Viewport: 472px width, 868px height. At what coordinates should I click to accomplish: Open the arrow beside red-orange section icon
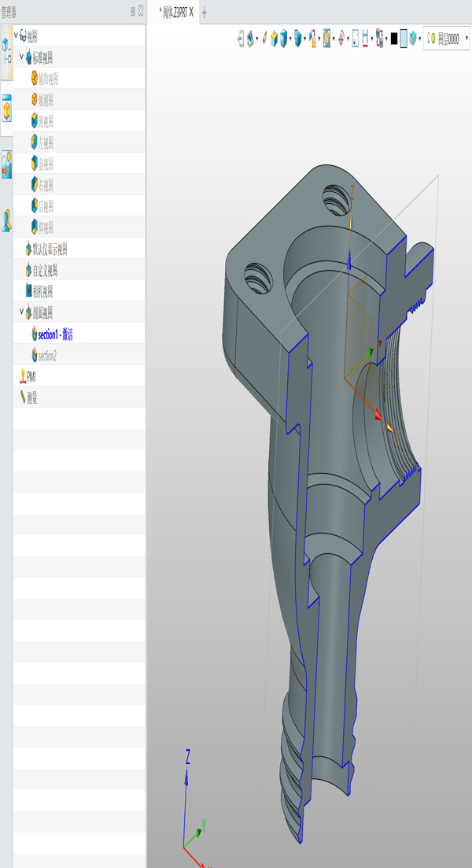(x=319, y=39)
